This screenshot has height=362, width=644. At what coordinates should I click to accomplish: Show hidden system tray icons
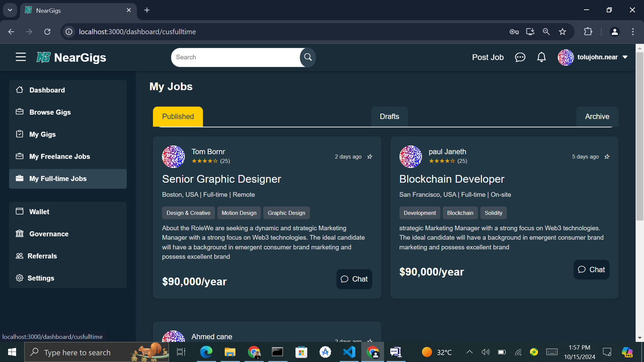470,352
